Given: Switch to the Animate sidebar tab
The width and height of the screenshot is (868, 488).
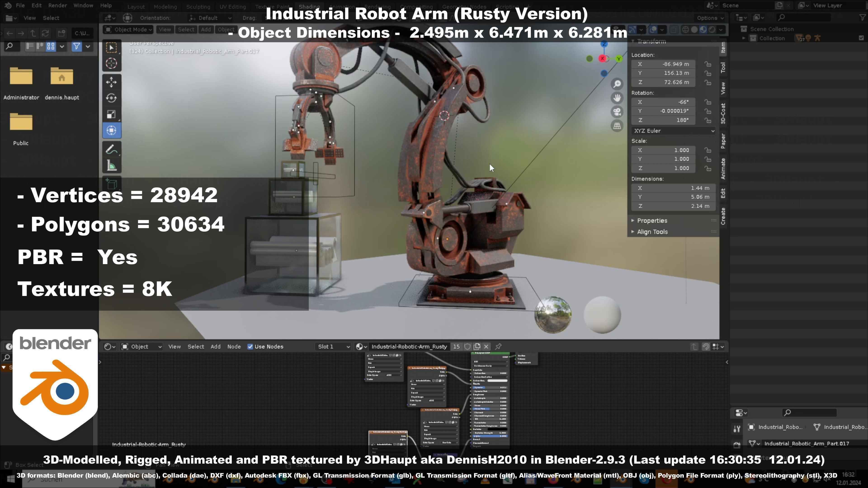Looking at the screenshot, I should click(x=723, y=169).
